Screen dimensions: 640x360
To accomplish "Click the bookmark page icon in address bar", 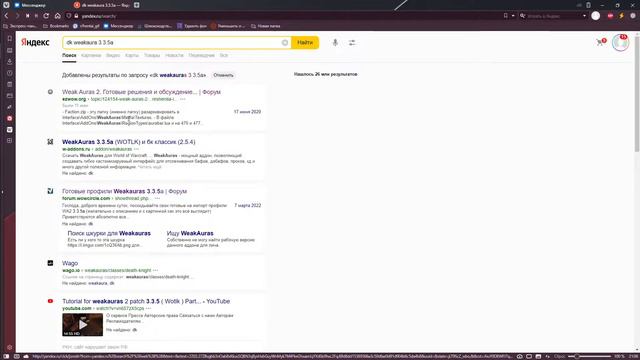I will point(506,16).
